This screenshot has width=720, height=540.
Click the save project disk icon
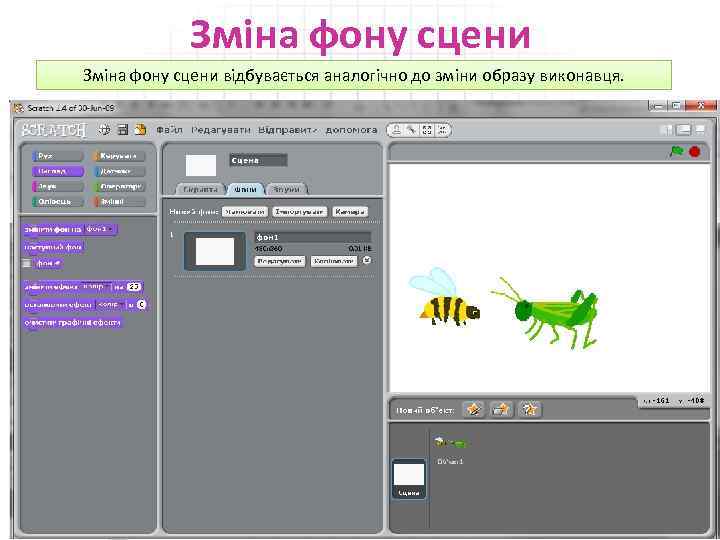(123, 130)
